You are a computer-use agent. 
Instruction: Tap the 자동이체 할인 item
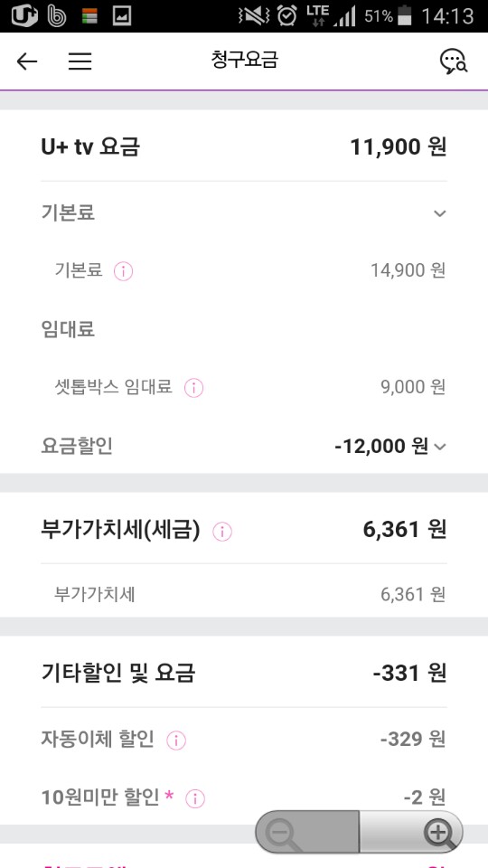(98, 739)
